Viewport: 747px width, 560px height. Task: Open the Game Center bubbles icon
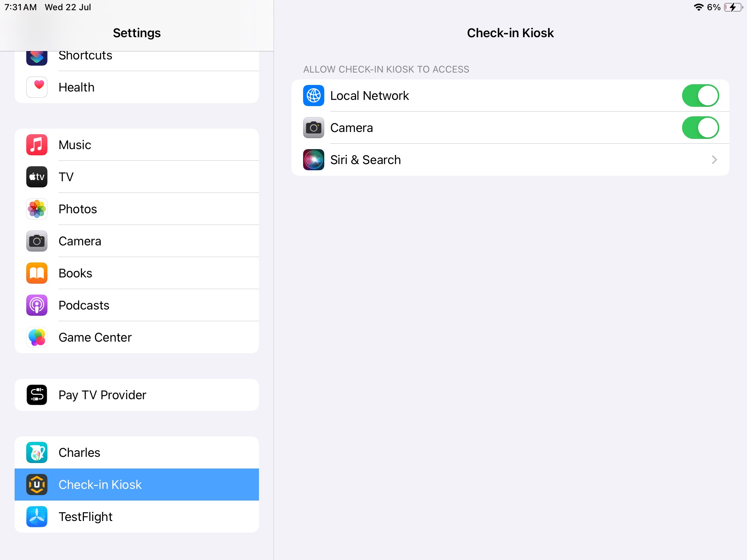(x=37, y=337)
